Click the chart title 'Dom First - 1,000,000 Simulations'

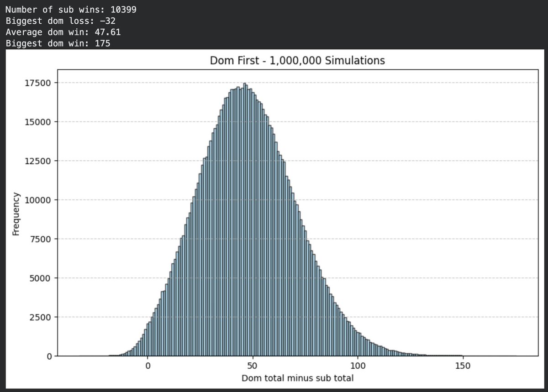297,61
